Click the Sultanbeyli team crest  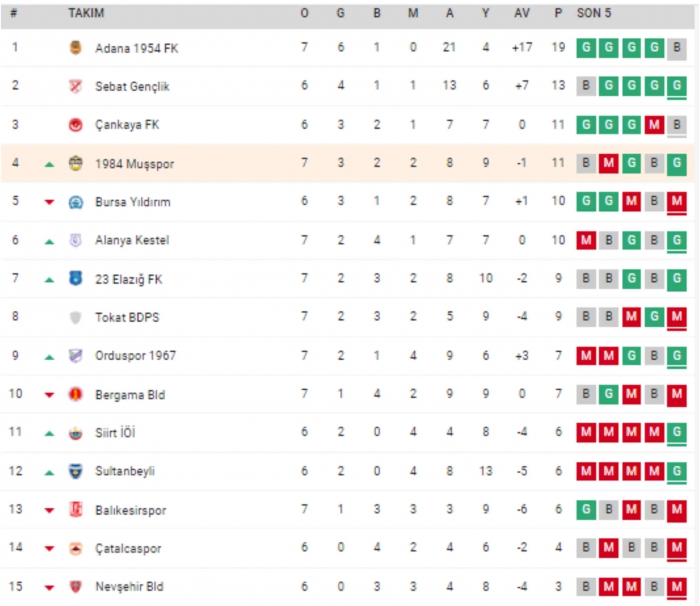(x=75, y=471)
